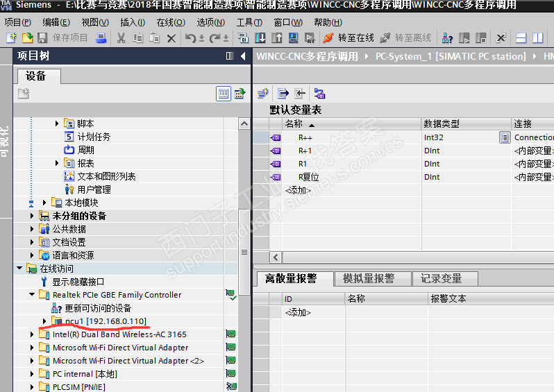Expand 公共数据 tree node
Viewport: 554px width, 392px height.
pos(32,229)
